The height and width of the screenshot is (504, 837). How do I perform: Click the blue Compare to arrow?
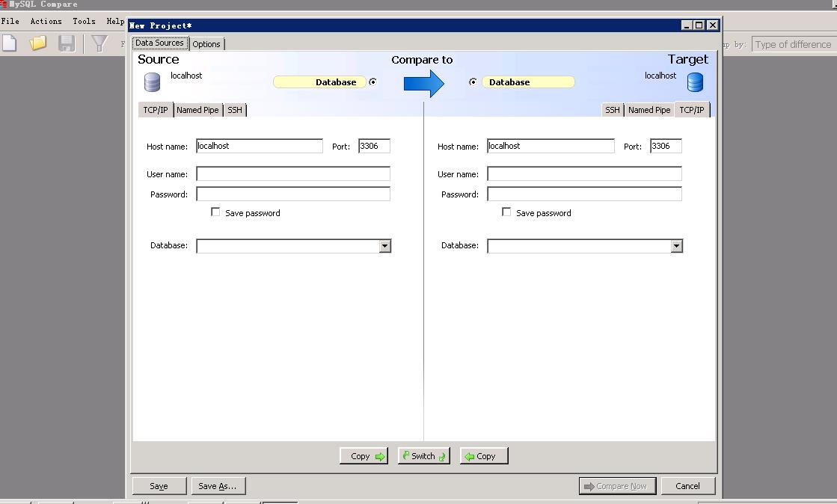[x=424, y=83]
